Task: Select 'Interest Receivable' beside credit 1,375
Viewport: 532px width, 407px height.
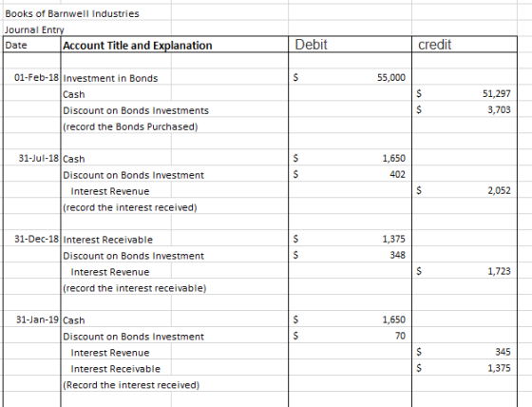Action: [x=115, y=369]
